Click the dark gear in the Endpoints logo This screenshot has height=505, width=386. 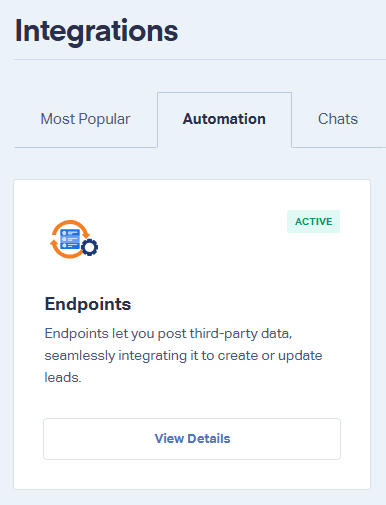click(90, 247)
